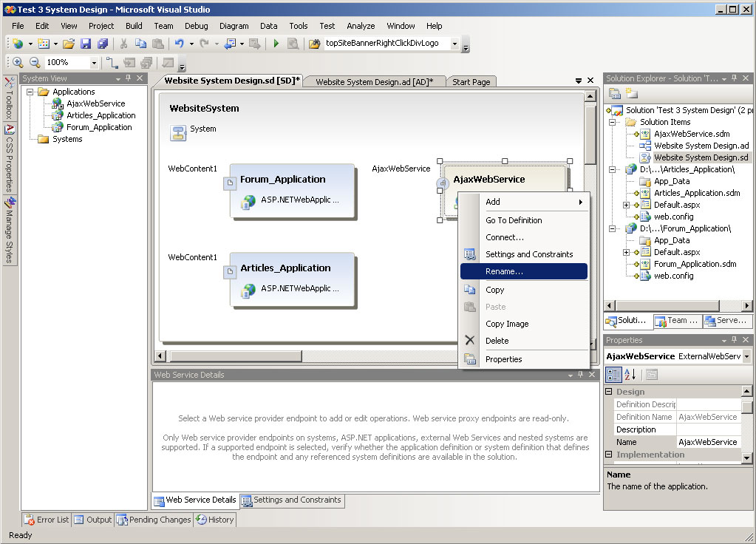Choose Settings and Constraints in context menu

pyautogui.click(x=524, y=255)
